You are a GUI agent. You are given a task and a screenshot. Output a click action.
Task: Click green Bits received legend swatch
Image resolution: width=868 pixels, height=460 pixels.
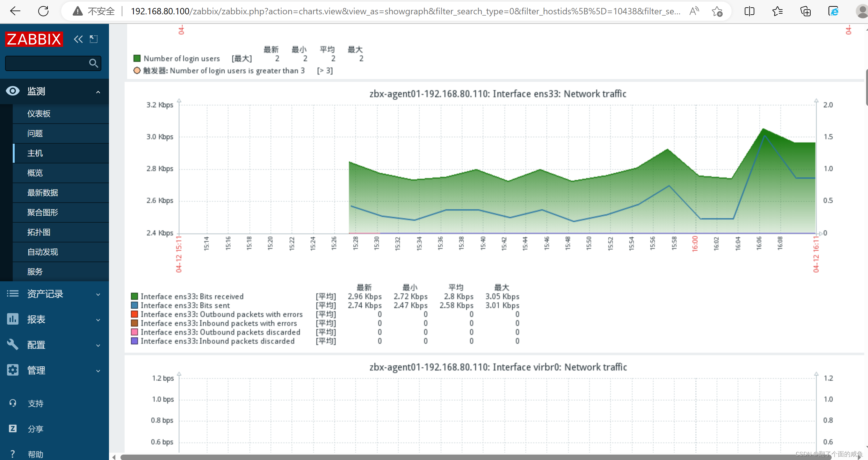[x=134, y=296]
